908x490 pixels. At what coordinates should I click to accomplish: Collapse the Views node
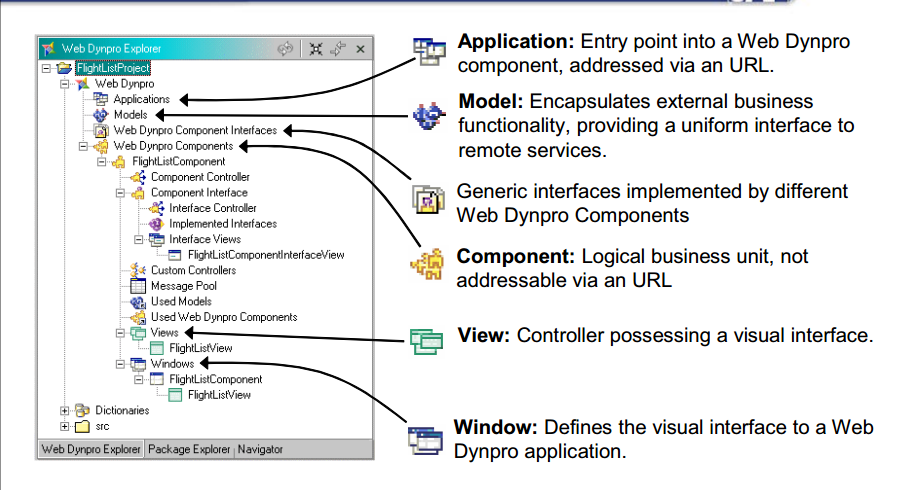click(120, 333)
